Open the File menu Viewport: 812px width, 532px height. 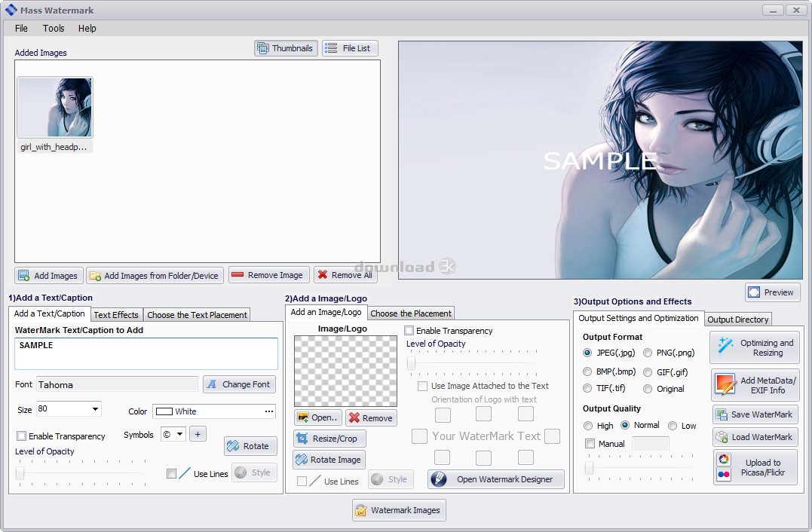pos(21,29)
